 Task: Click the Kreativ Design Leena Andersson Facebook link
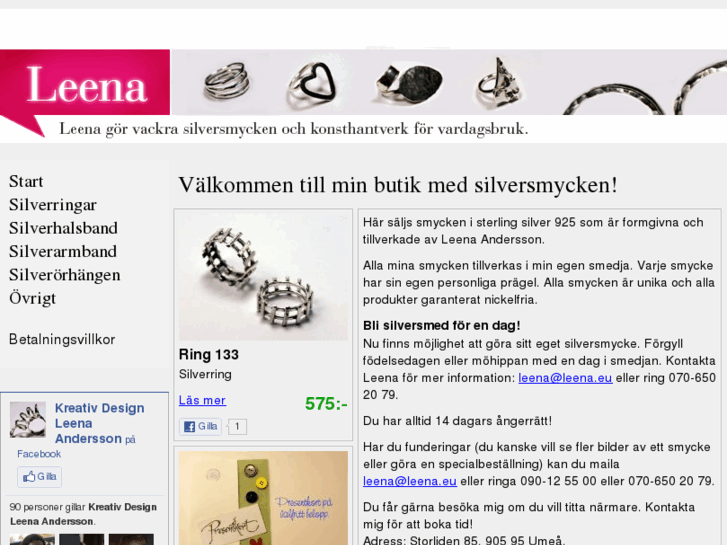pyautogui.click(x=100, y=423)
